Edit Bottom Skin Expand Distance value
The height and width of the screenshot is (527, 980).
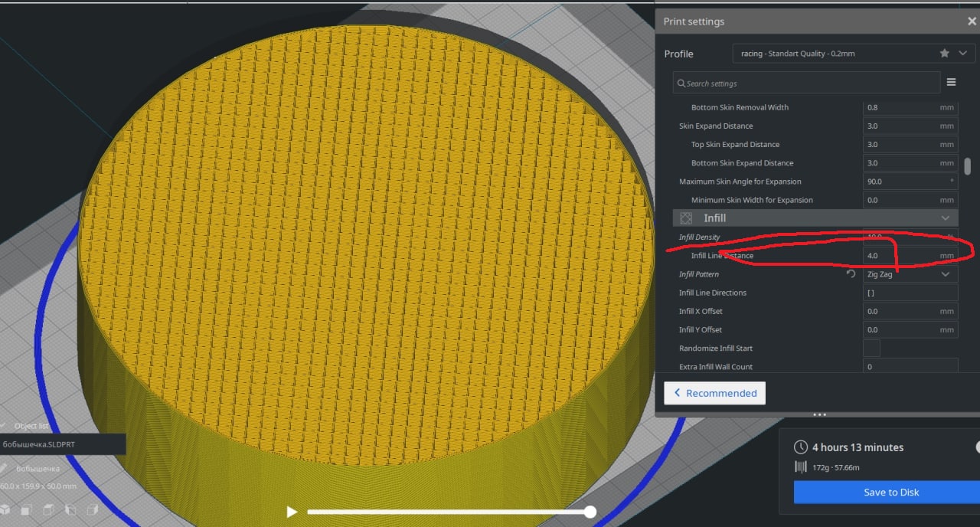click(x=910, y=162)
